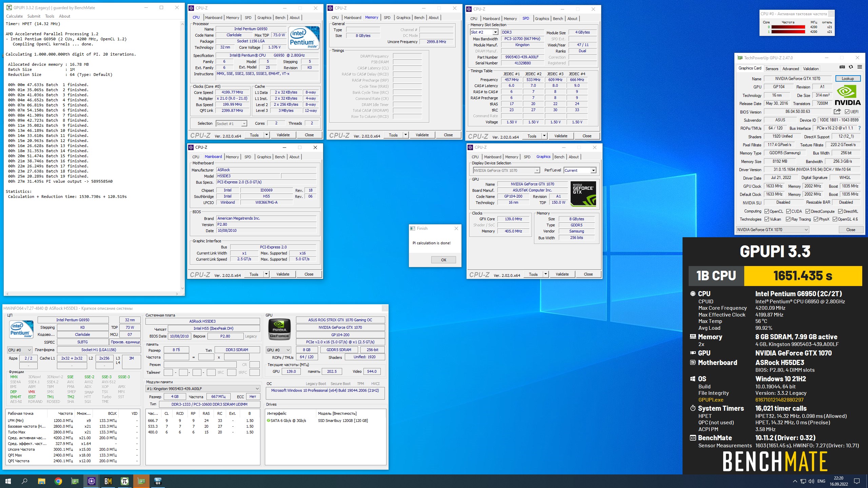This screenshot has height=488, width=868.
Task: Click the Intel Pentium badge in HWiNFO
Action: (21, 329)
